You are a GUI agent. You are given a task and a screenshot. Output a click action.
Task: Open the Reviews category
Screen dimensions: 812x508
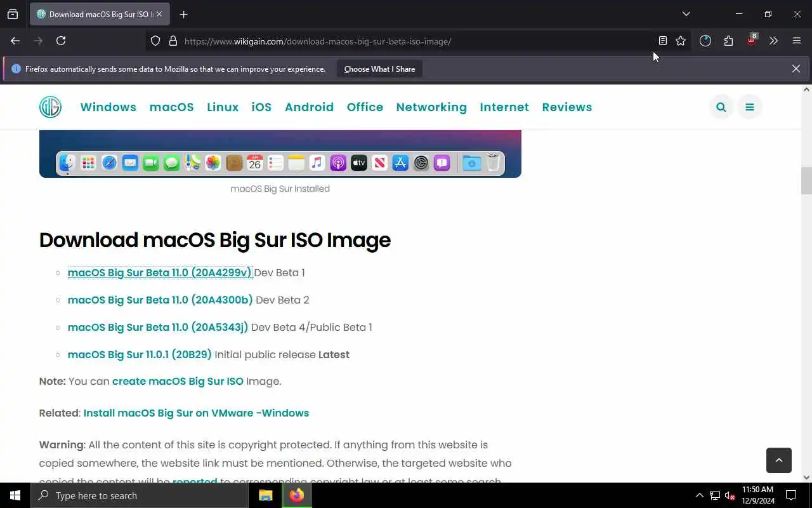567,107
